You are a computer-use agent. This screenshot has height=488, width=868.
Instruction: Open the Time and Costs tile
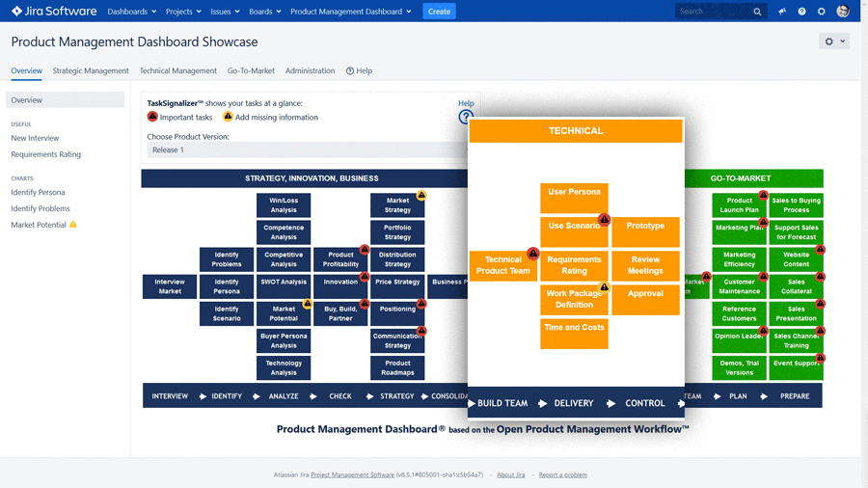[x=574, y=333]
